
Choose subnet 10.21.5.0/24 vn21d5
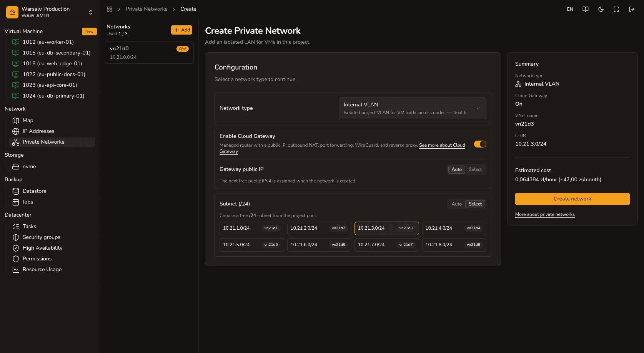click(x=251, y=245)
